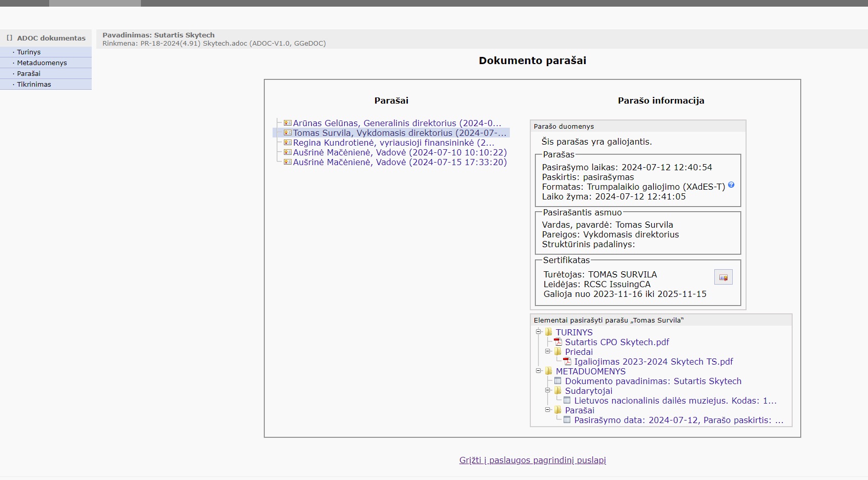
Task: Click the certificate icon beside Arūnas Gelūnas
Action: coord(287,123)
